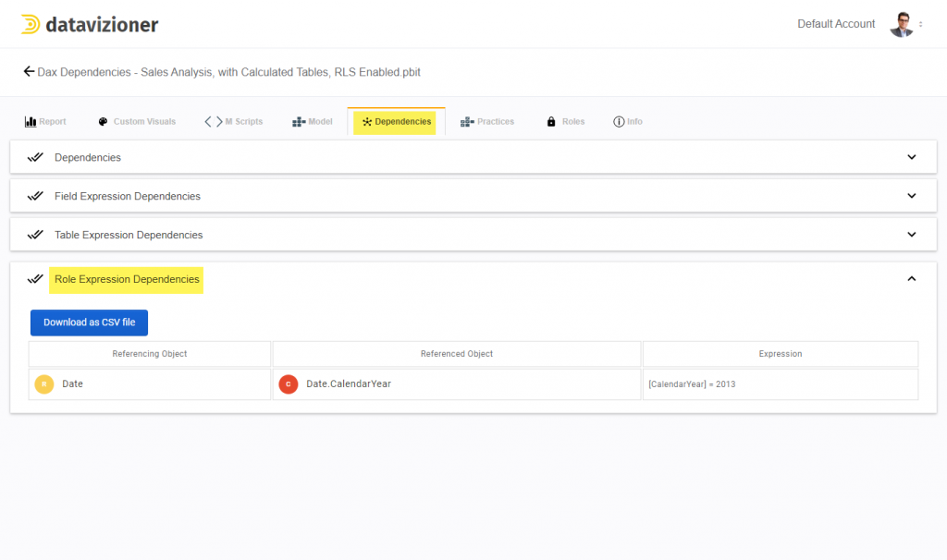The height and width of the screenshot is (560, 947).
Task: Expand Table Expression Dependencies chevron
Action: [x=912, y=235]
